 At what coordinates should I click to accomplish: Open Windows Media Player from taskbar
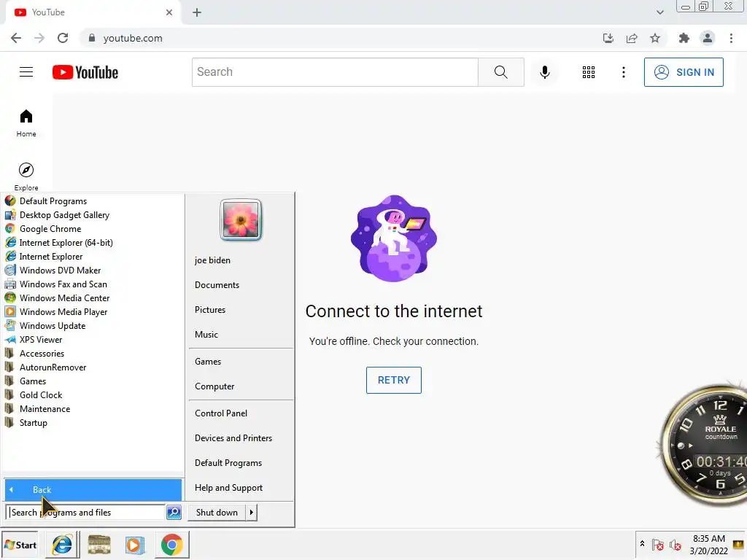tap(135, 545)
